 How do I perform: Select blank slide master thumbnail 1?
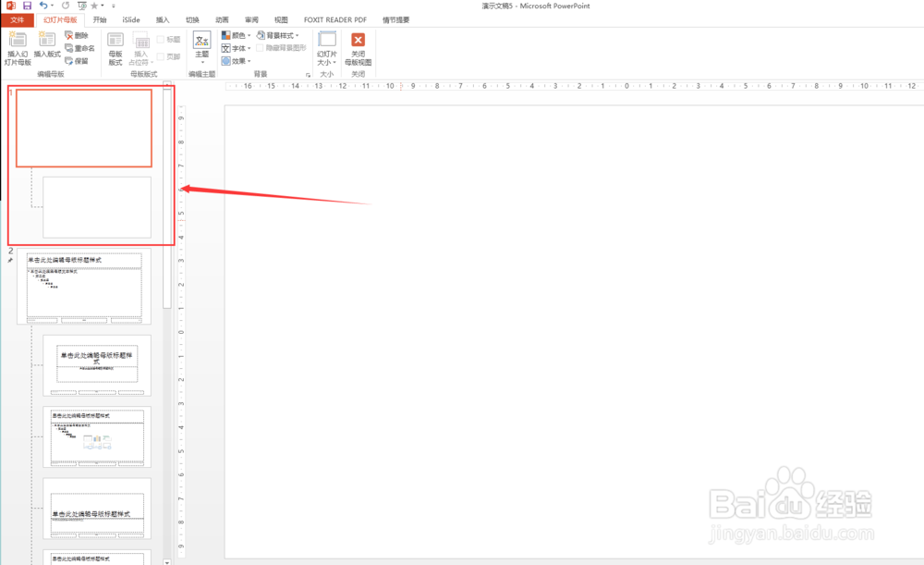point(84,128)
